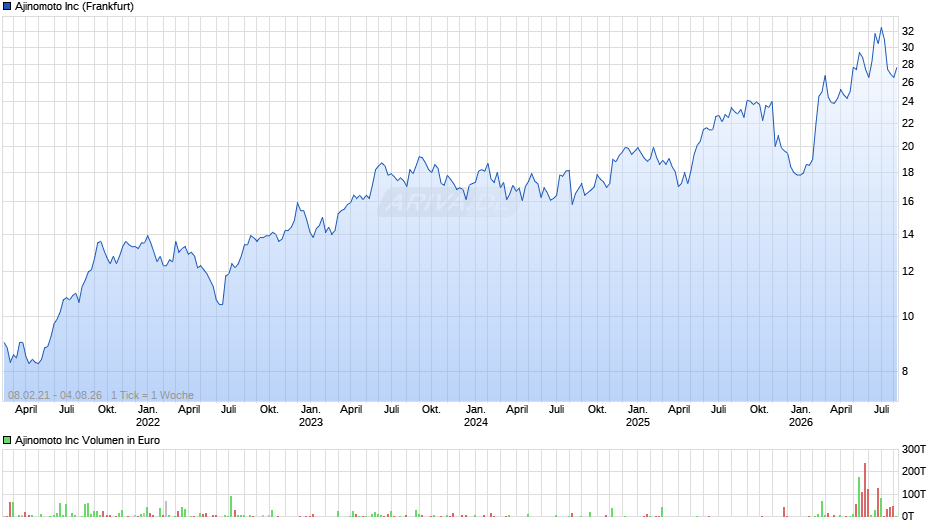Click the 'Okt.' label before Jan. 2026
The width and height of the screenshot is (940, 526).
click(x=759, y=410)
